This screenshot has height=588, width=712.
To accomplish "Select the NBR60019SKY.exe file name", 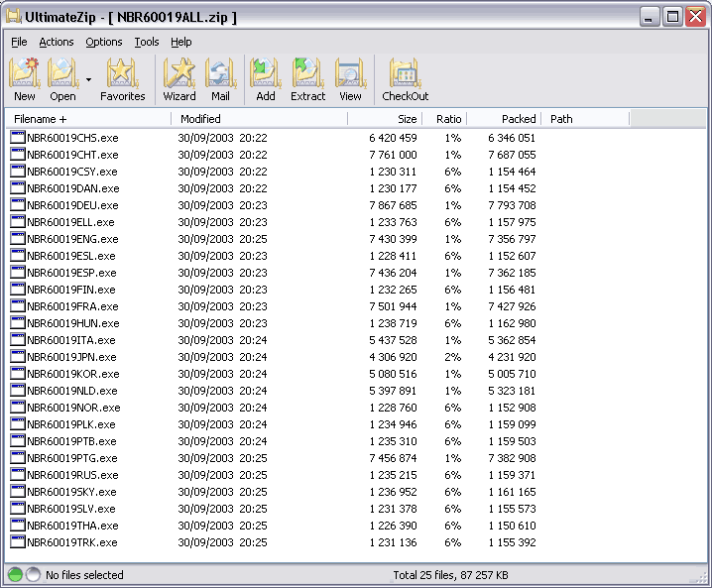I will point(71,492).
